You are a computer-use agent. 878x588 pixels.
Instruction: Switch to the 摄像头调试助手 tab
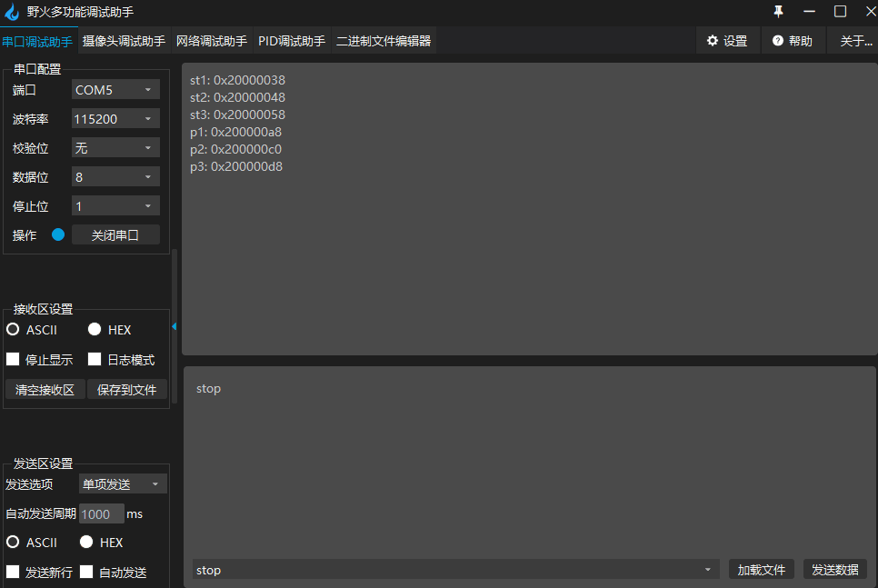click(x=124, y=41)
